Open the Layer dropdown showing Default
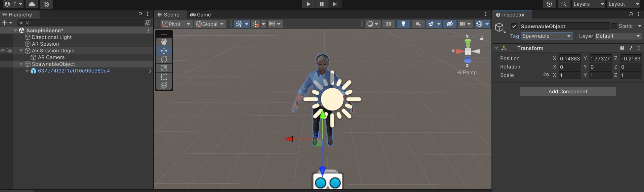 point(618,36)
